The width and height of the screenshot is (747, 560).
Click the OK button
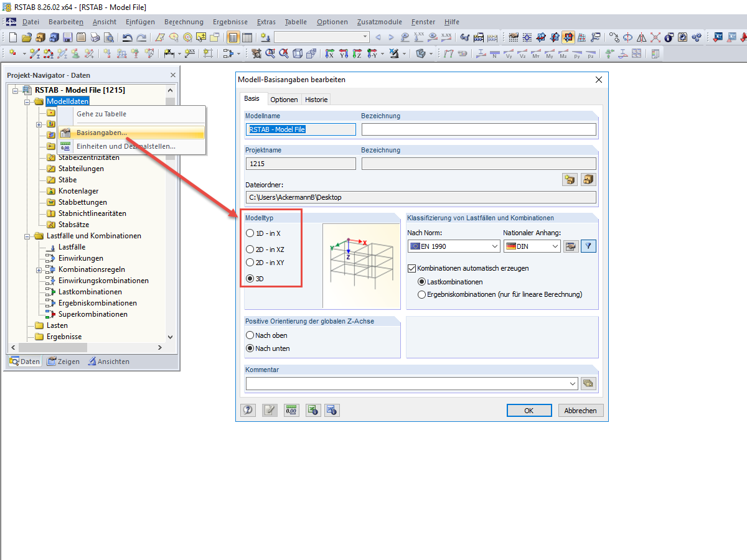point(529,411)
